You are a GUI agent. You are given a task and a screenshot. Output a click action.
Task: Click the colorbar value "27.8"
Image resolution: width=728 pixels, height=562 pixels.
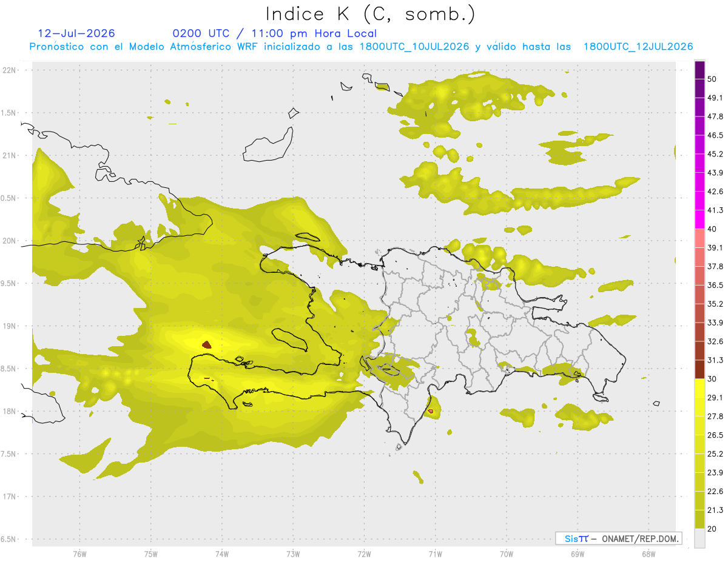click(715, 416)
